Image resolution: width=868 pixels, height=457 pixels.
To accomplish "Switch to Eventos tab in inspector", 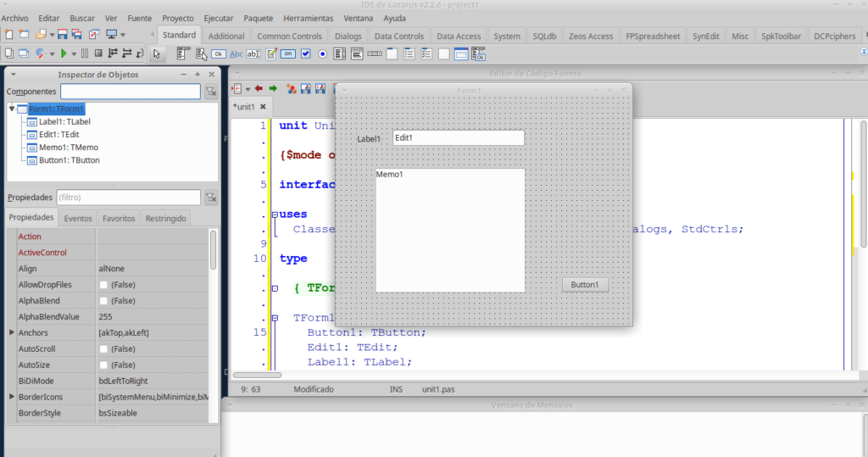I will point(78,218).
